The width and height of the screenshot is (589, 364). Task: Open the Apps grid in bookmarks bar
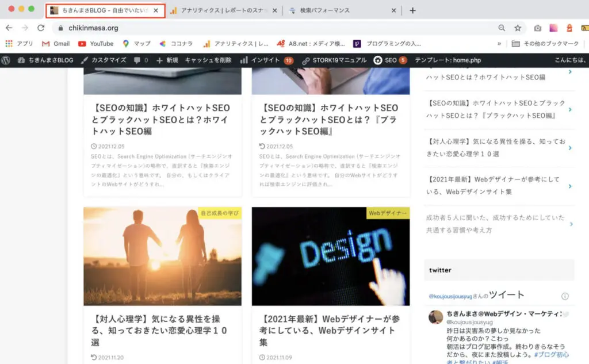click(x=9, y=44)
